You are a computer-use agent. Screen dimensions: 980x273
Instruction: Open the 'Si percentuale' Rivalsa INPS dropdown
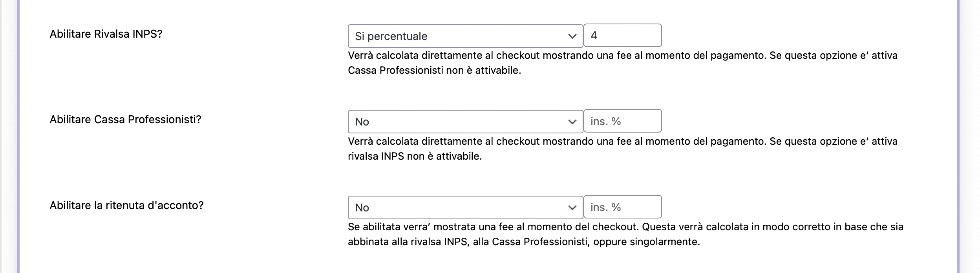[x=452, y=36]
